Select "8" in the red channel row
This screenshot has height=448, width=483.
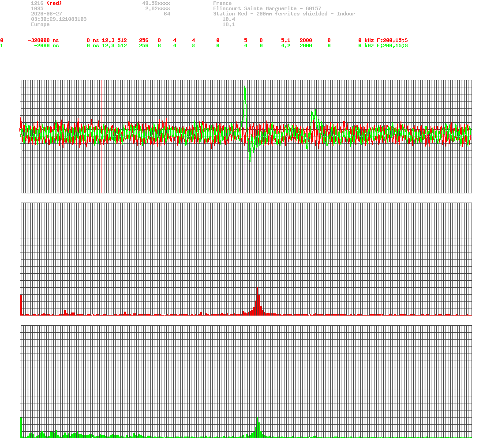pos(159,40)
